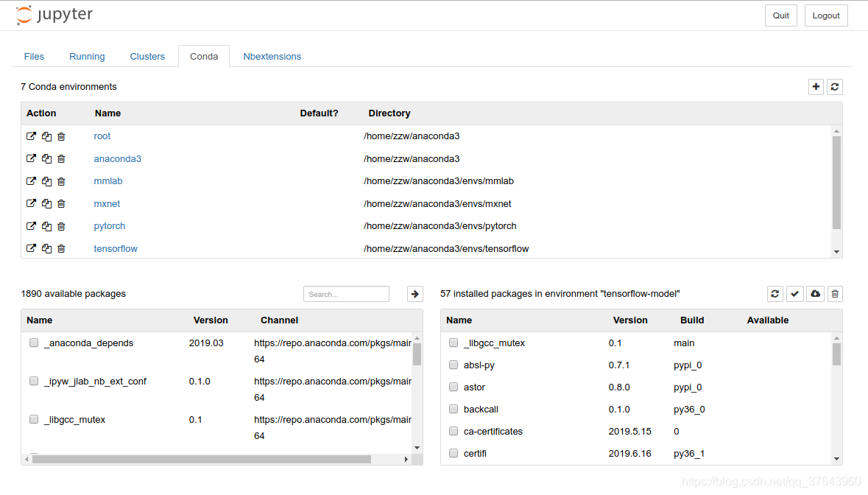Mark the ca-certificates package checkbox
Viewport: 868px width, 495px height.
[454, 432]
